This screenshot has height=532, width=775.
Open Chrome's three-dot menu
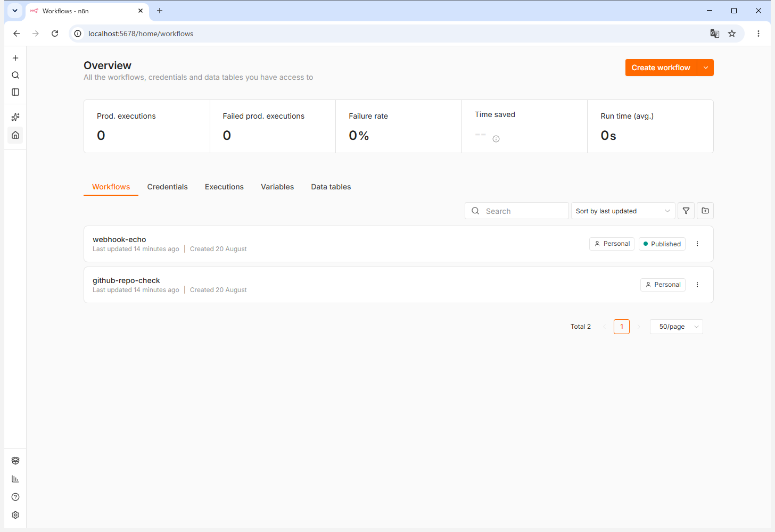(758, 34)
